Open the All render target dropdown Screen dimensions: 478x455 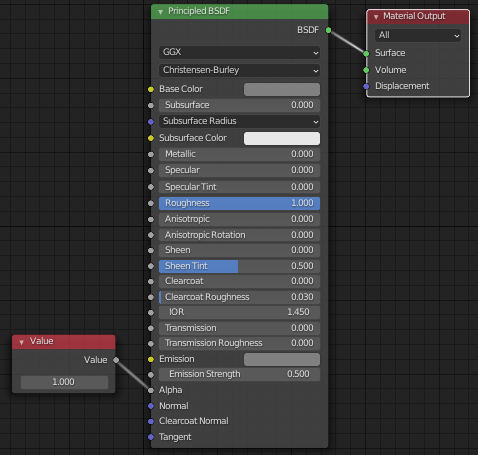pos(418,35)
